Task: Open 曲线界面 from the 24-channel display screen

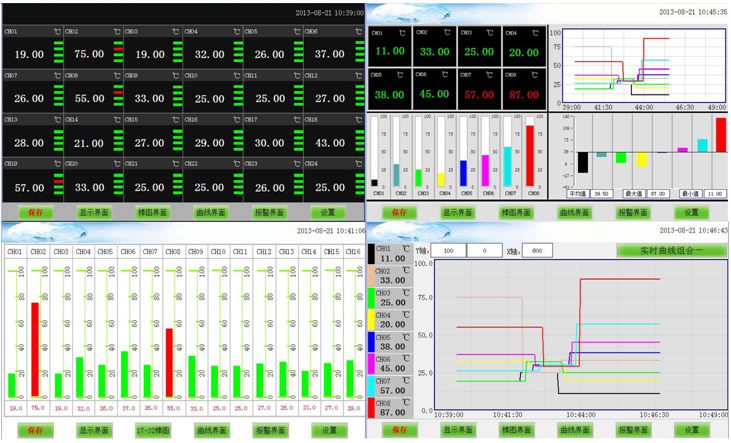Action: (211, 213)
